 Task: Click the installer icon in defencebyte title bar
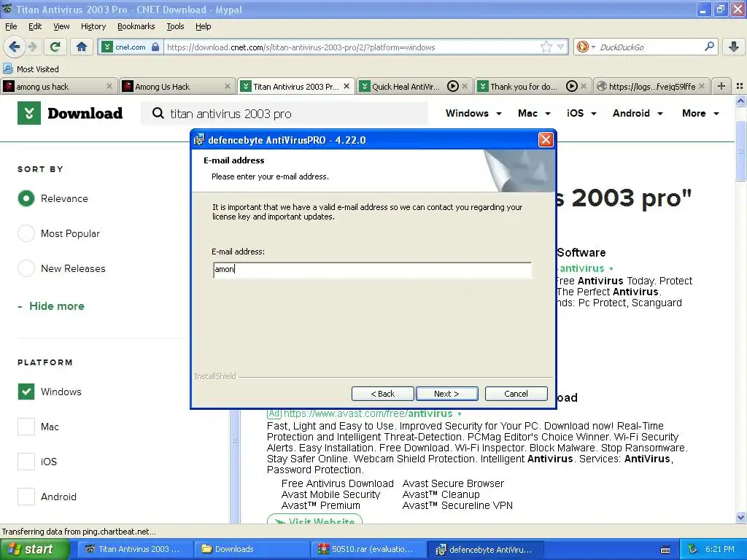200,140
